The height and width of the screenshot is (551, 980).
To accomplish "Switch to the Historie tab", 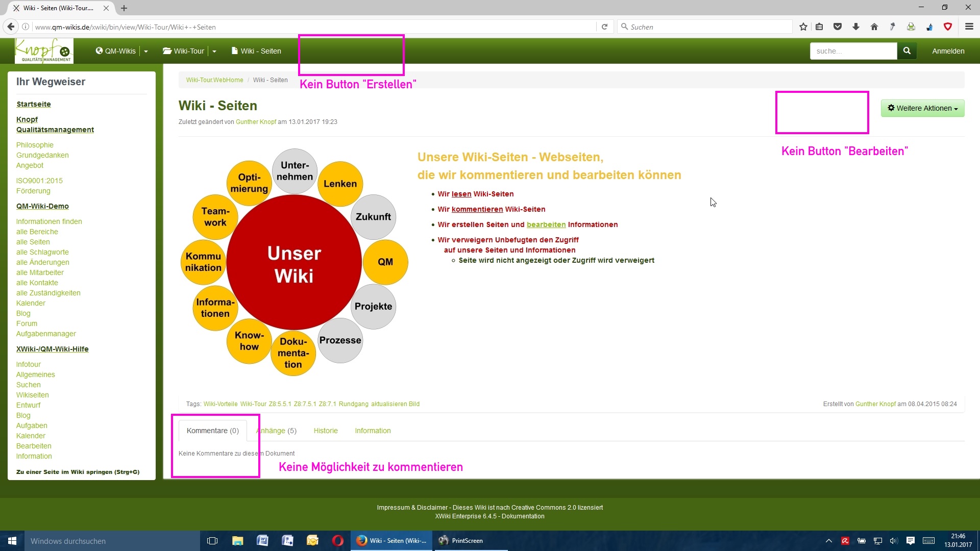I will 326,431.
